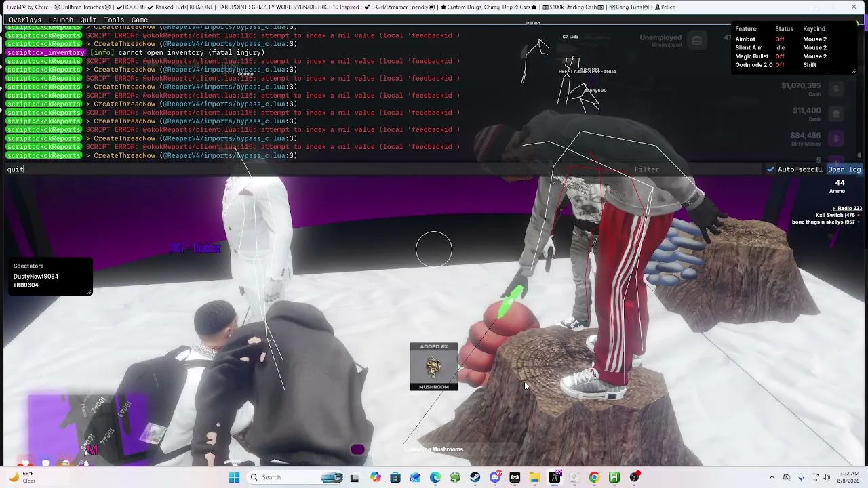This screenshot has height=488, width=868.
Task: Open the Windows Start menu
Action: [234, 477]
